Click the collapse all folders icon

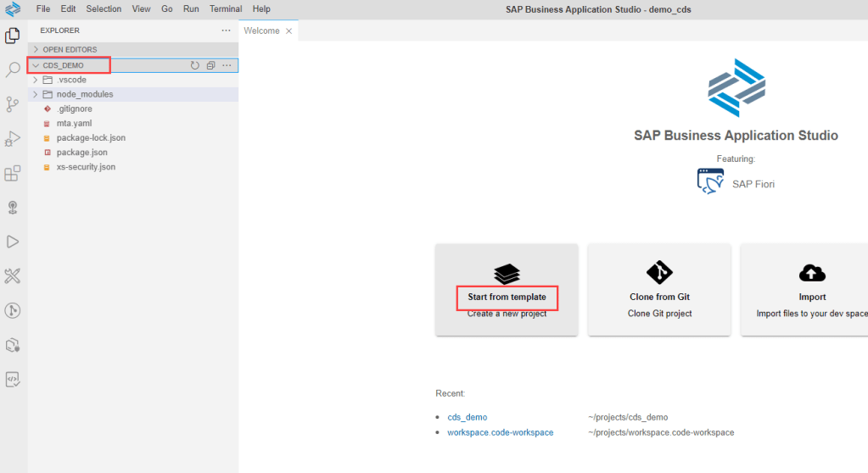click(210, 65)
